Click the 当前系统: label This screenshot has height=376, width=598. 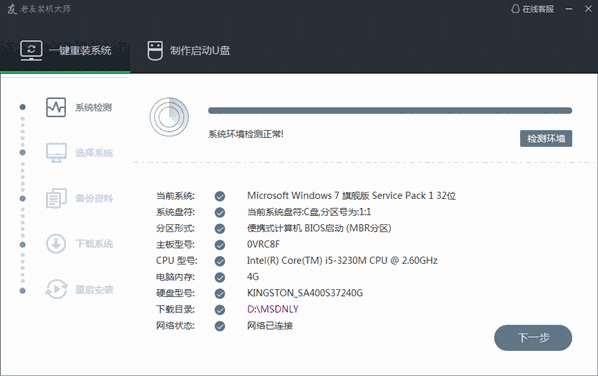175,196
